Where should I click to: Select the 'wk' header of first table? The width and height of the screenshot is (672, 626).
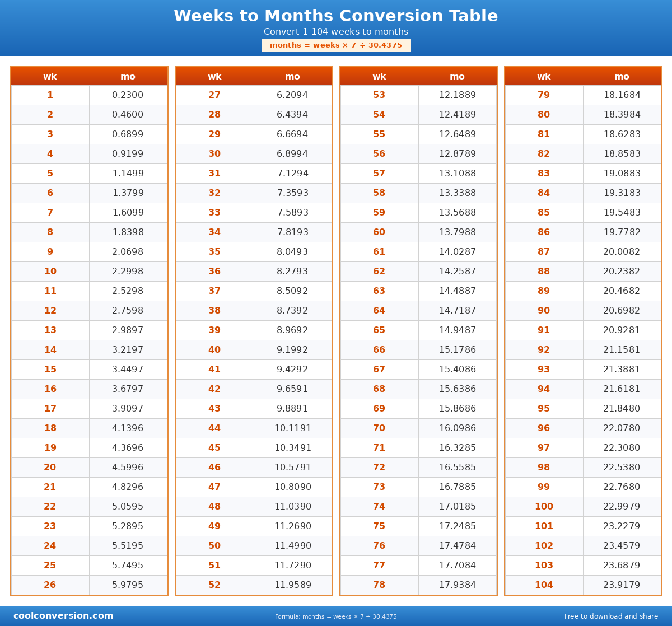pyautogui.click(x=50, y=77)
